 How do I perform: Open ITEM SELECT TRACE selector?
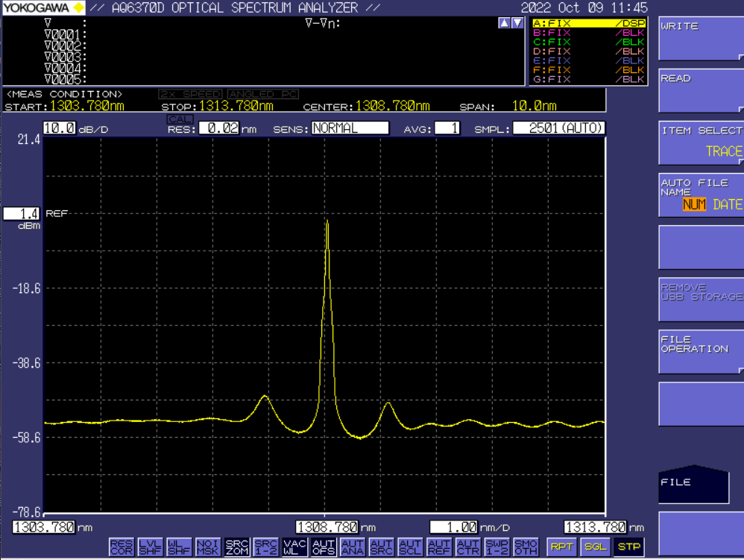[701, 142]
